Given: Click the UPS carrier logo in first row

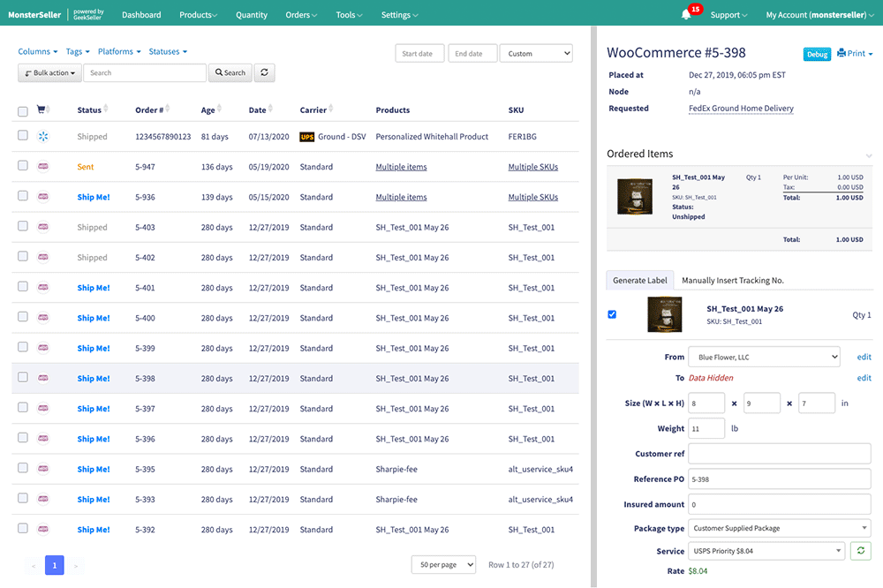Looking at the screenshot, I should [x=307, y=137].
